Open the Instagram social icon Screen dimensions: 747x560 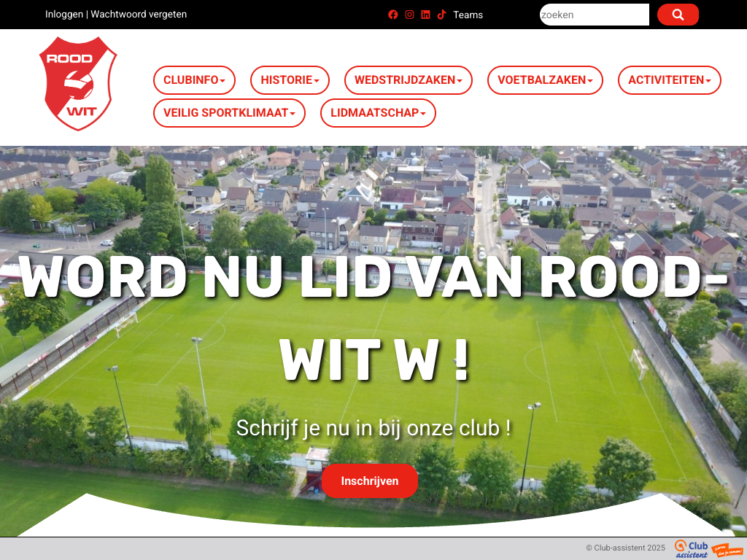click(409, 15)
